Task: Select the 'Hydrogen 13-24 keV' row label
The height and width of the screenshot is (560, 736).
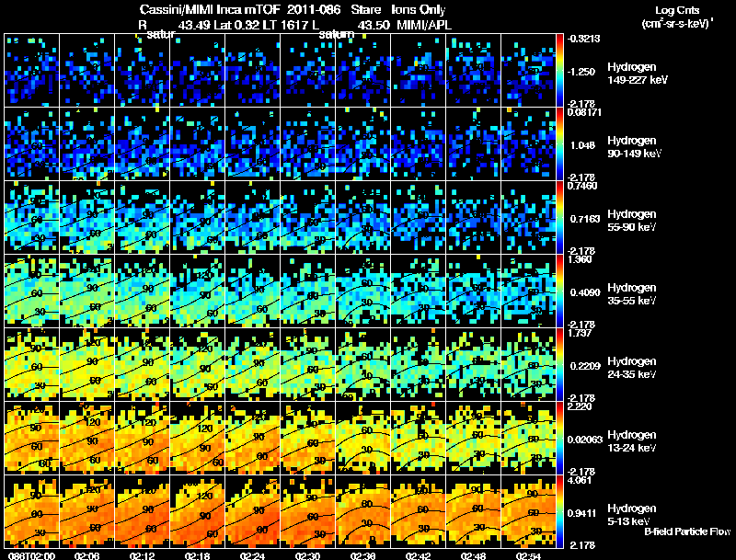Action: click(x=632, y=441)
